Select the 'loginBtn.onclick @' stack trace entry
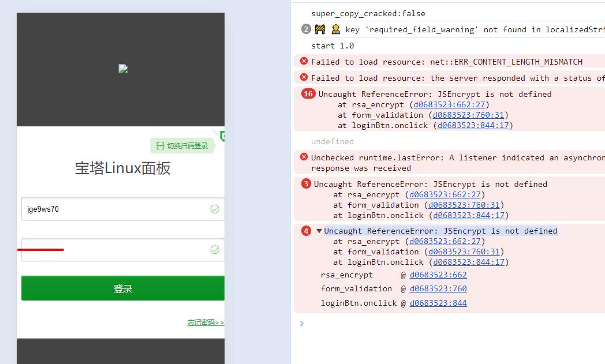The height and width of the screenshot is (364, 605). [x=364, y=303]
